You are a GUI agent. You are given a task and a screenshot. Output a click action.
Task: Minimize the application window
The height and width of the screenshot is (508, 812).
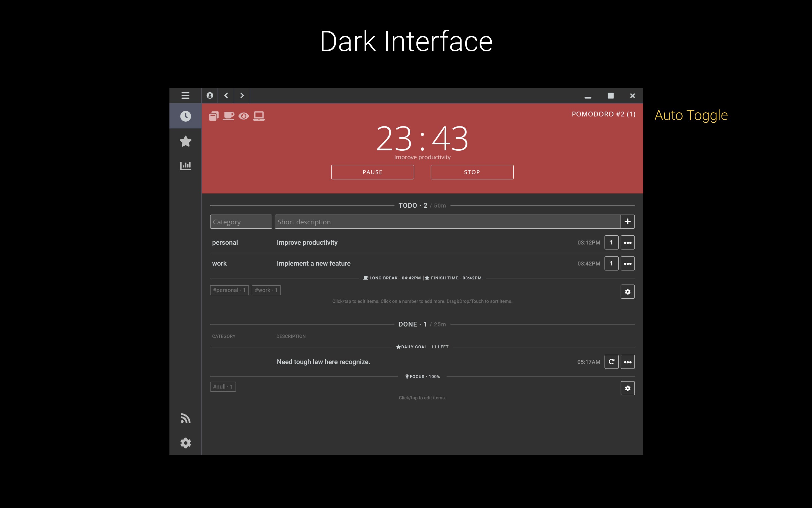point(588,97)
